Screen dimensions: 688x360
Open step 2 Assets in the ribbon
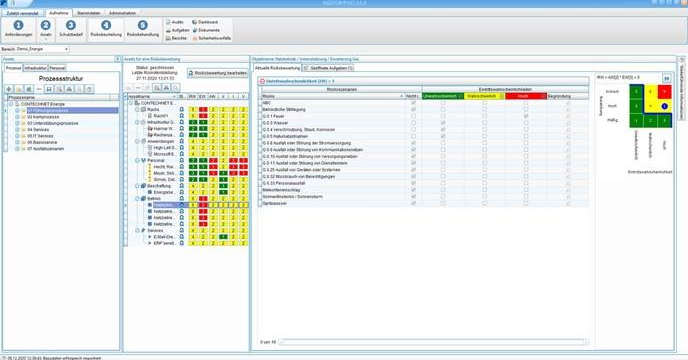click(46, 29)
